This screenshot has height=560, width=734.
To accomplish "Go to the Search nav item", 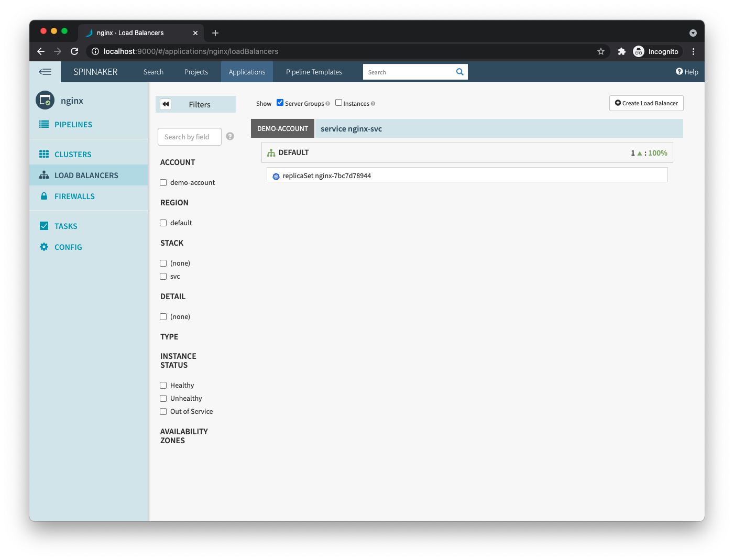I will pyautogui.click(x=154, y=72).
